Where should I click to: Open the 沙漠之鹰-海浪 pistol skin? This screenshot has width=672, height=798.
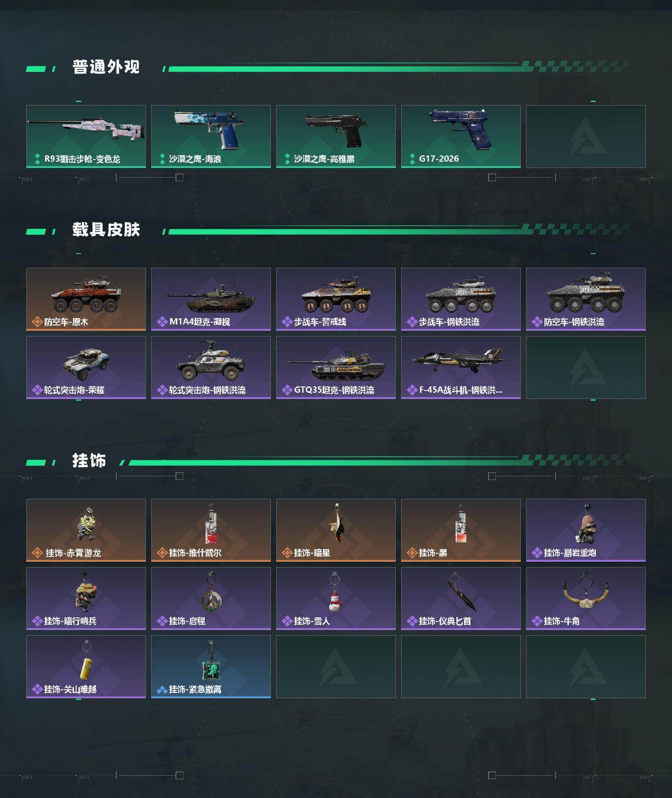click(211, 136)
